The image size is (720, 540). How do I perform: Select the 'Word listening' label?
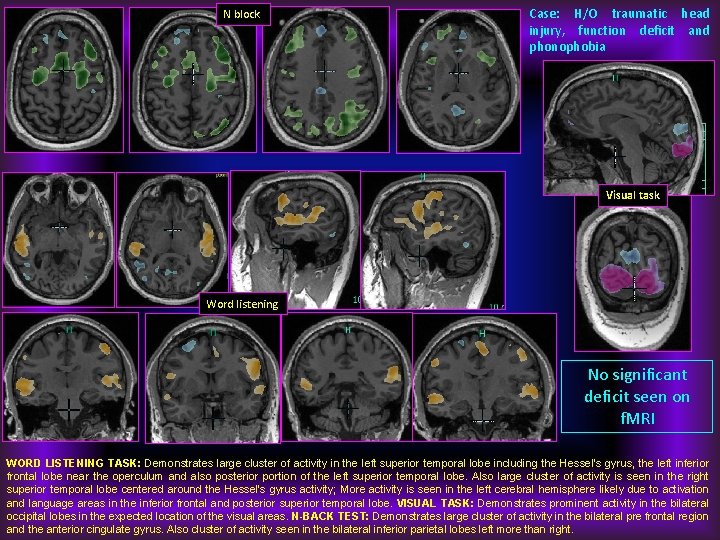(242, 304)
